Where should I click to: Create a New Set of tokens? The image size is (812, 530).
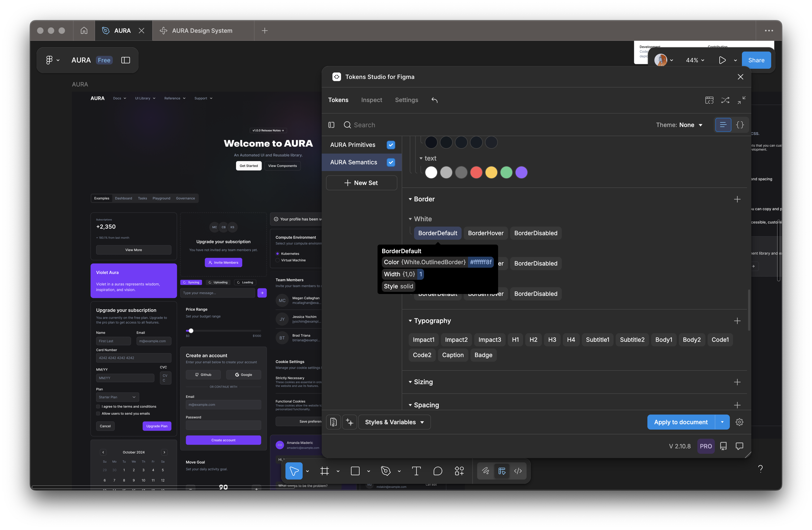361,183
